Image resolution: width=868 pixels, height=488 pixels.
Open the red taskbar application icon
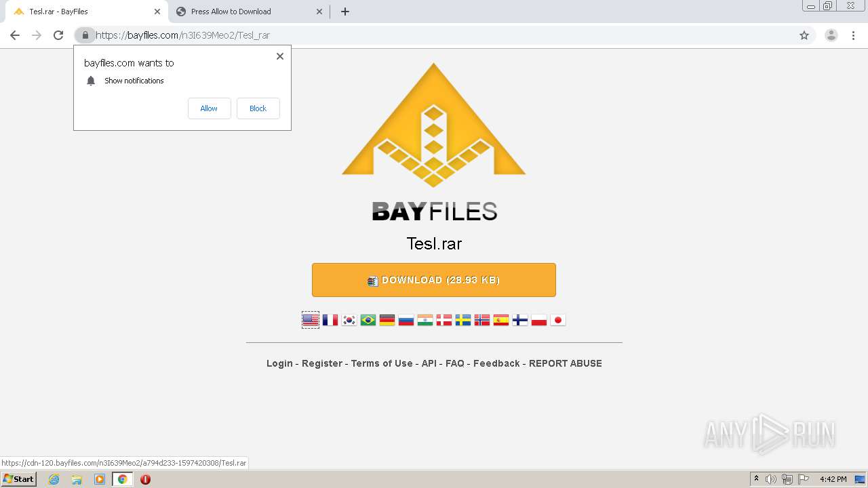pos(145,479)
